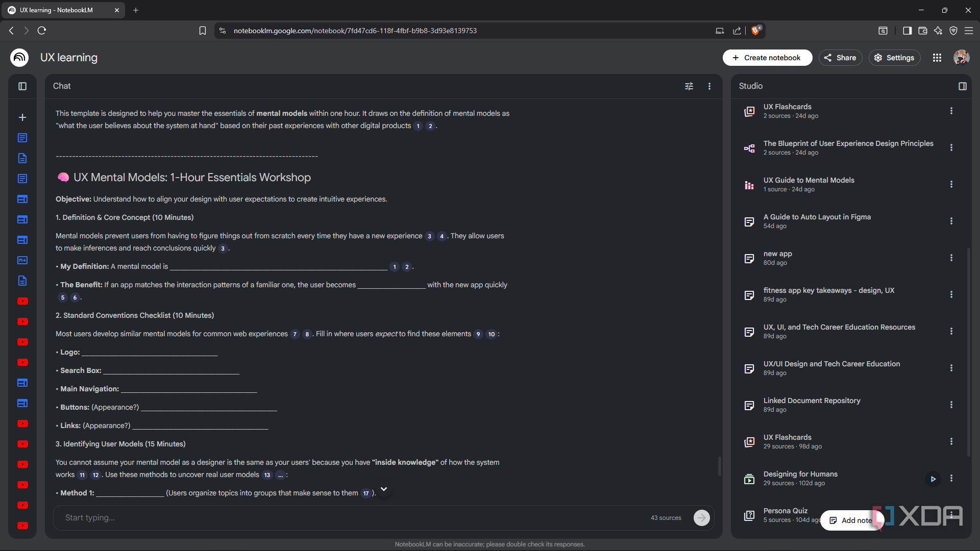This screenshot has width=980, height=551.
Task: Jump to bottom of chat with down chevron
Action: 384,489
